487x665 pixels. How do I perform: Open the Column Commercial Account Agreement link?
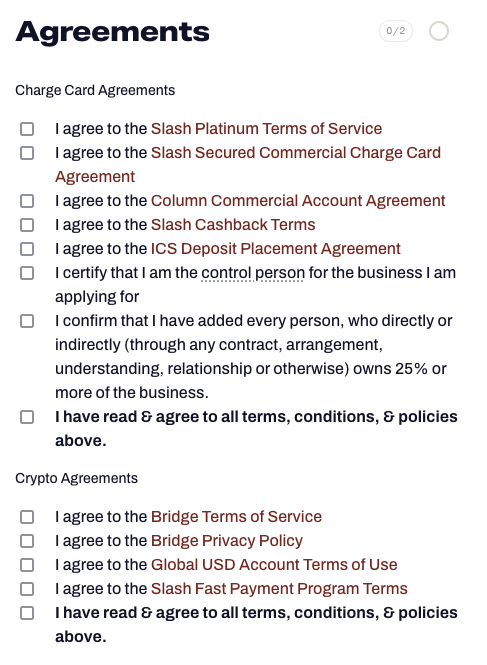click(298, 201)
